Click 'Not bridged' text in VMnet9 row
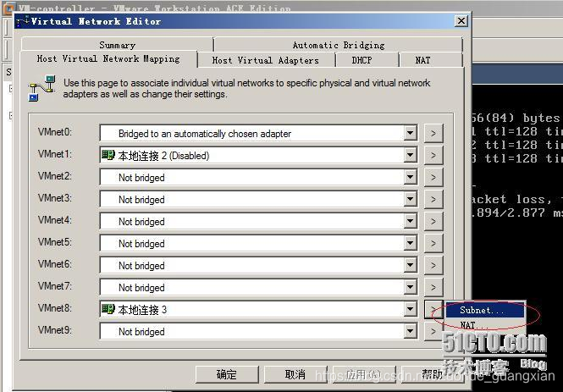Viewport: 563px width, 392px height. click(x=141, y=332)
